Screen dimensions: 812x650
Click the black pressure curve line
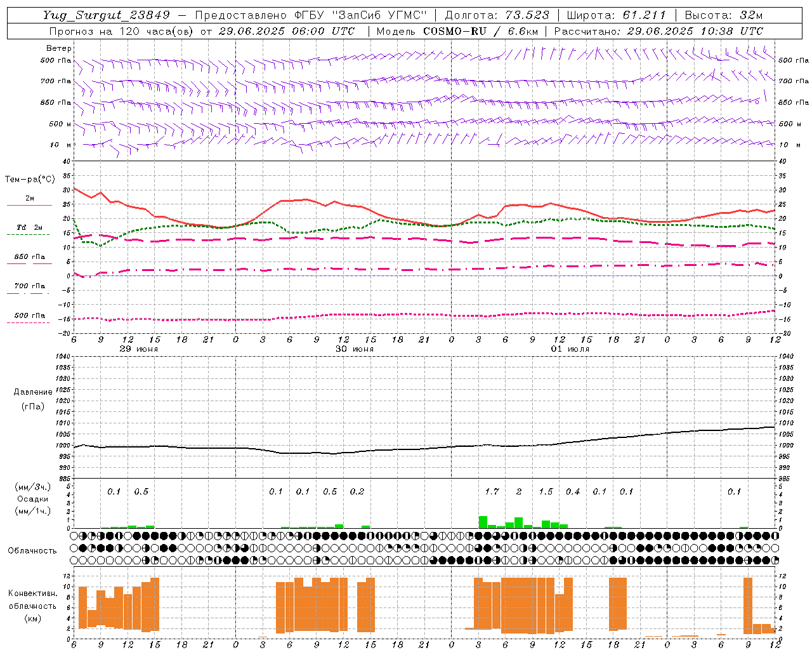[x=424, y=449]
